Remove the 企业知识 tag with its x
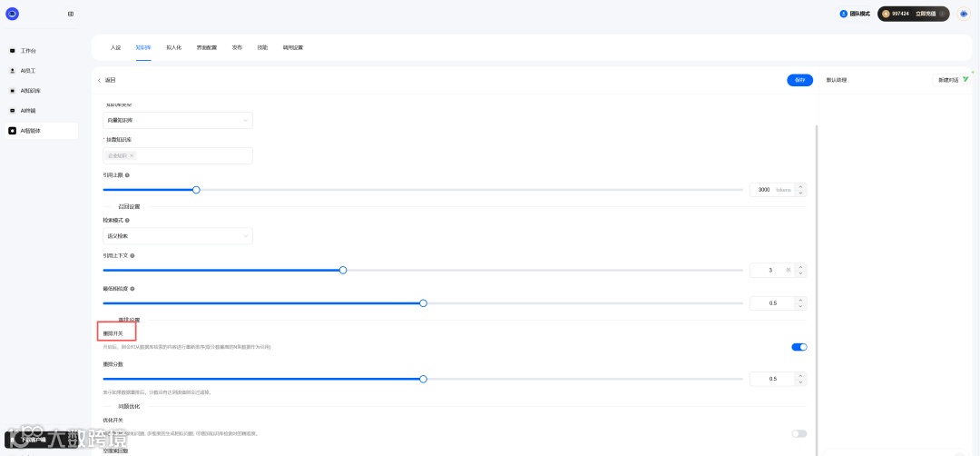The image size is (980, 456). [x=132, y=155]
